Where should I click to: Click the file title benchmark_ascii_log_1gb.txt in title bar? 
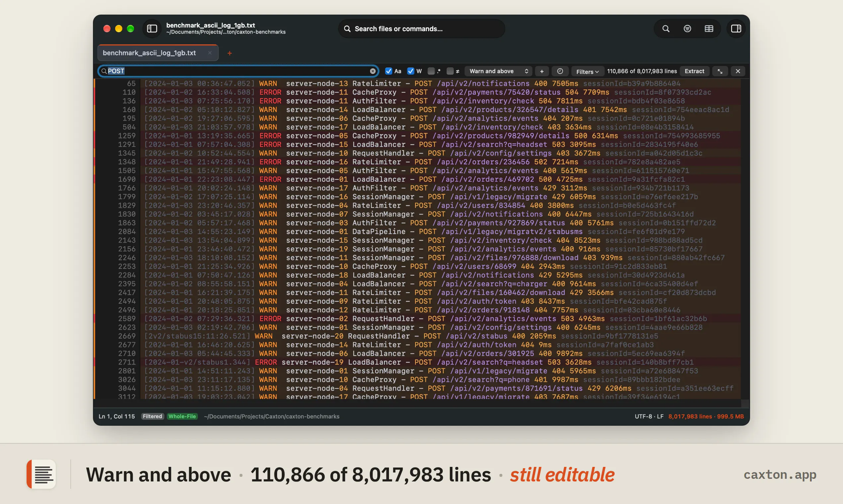(x=210, y=25)
